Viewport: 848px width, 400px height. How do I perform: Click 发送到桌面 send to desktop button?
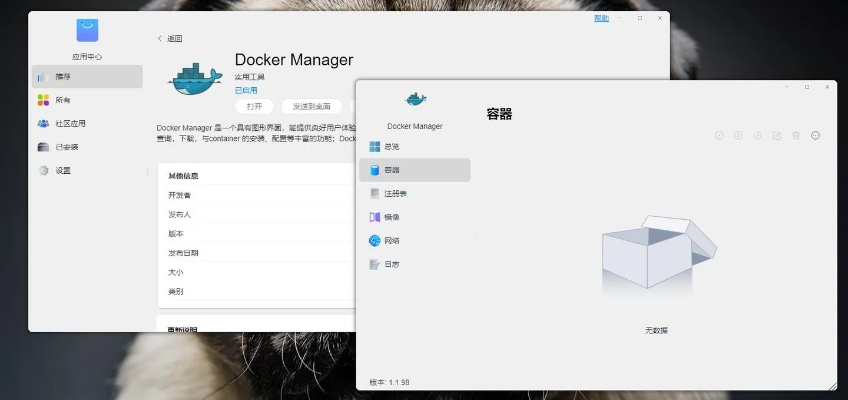[312, 106]
